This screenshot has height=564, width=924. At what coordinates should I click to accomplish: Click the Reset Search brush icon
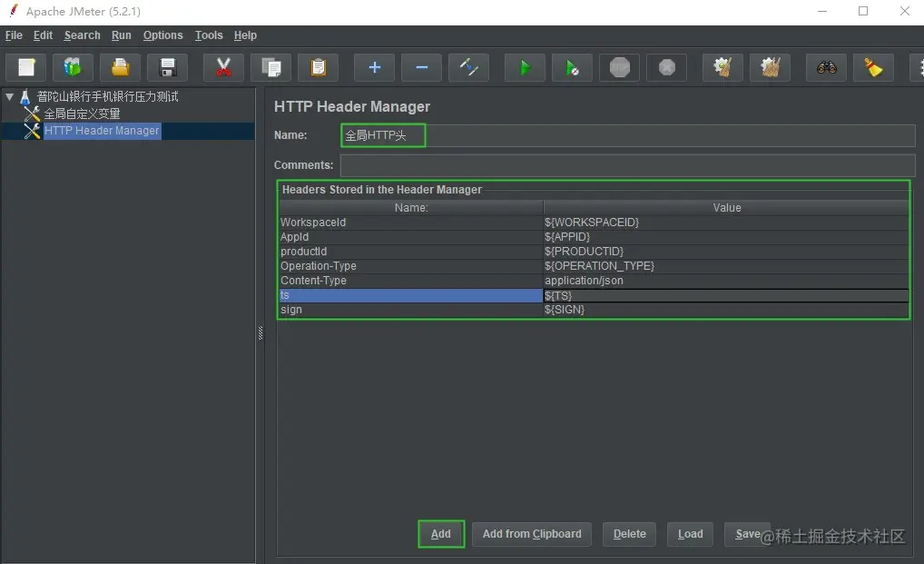point(873,68)
